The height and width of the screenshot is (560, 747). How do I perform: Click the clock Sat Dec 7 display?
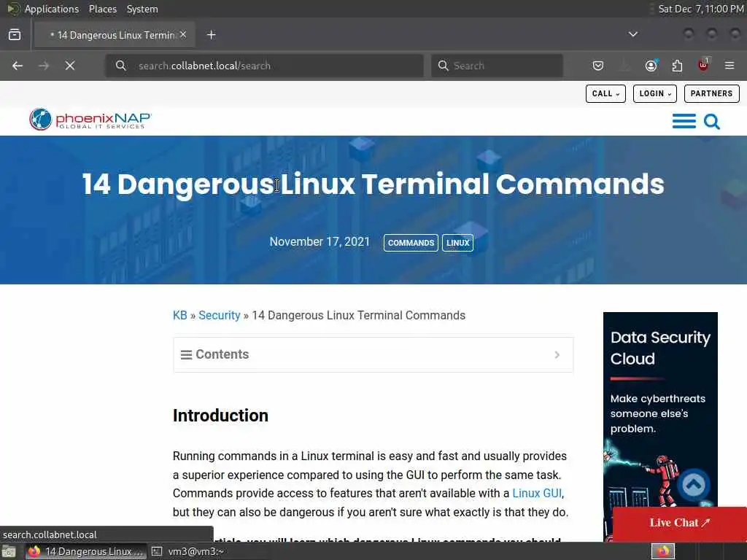click(701, 9)
